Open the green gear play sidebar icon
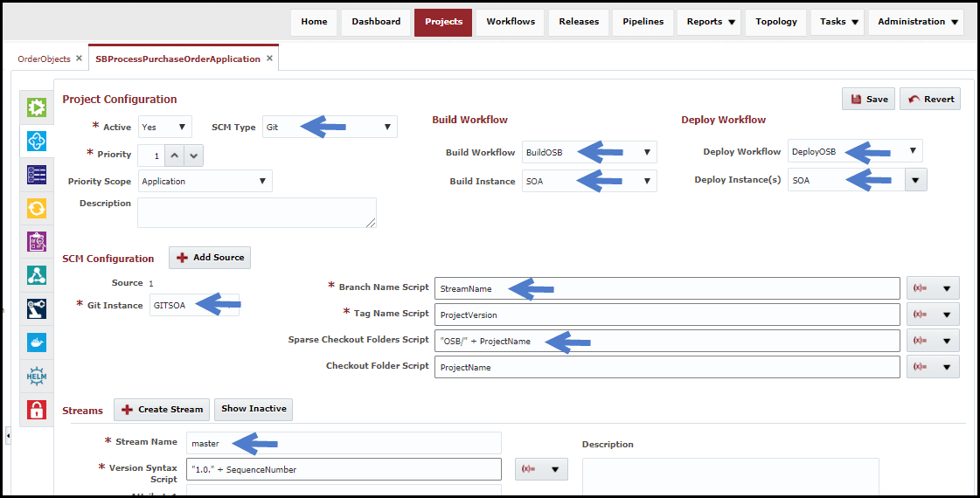This screenshot has width=980, height=498. point(37,107)
